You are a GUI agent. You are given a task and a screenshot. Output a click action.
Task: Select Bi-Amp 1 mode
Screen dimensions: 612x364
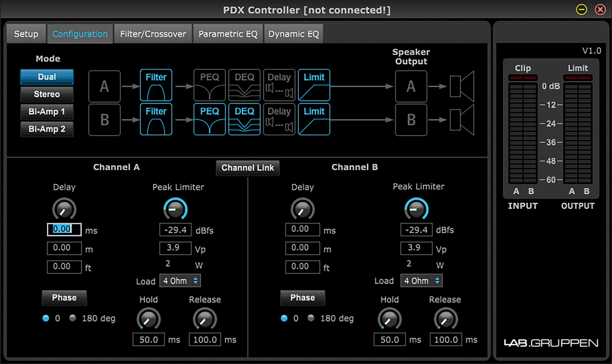pyautogui.click(x=47, y=112)
